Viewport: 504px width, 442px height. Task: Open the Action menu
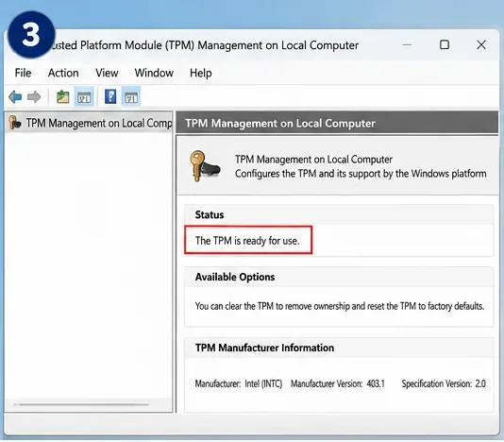click(x=63, y=73)
